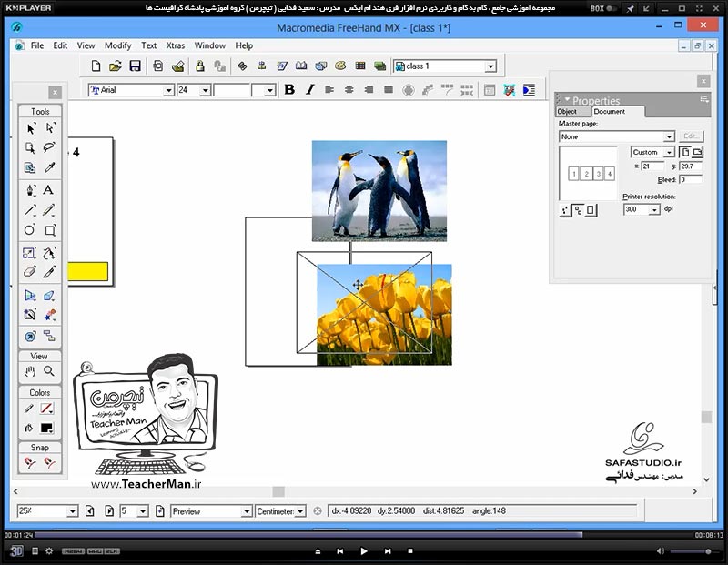Select the Pencil tool

(x=49, y=210)
